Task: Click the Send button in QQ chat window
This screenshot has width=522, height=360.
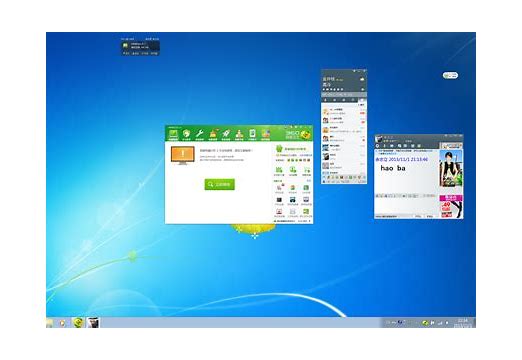Action: [x=430, y=217]
